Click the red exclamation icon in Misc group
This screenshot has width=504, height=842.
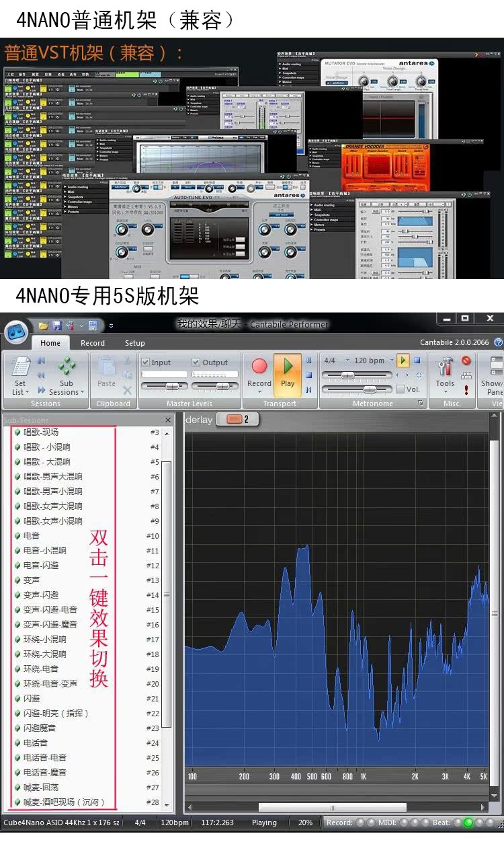(x=466, y=390)
